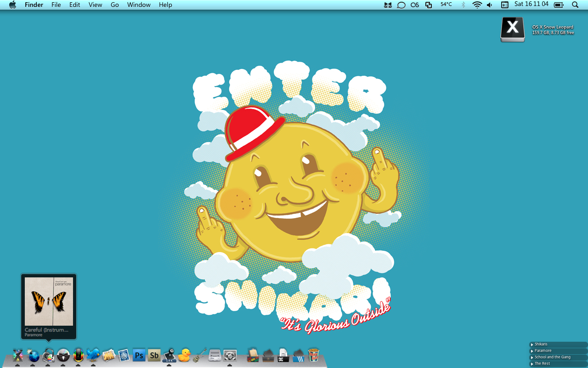This screenshot has height=368, width=588.
Task: Open the Apple menu
Action: pos(12,5)
